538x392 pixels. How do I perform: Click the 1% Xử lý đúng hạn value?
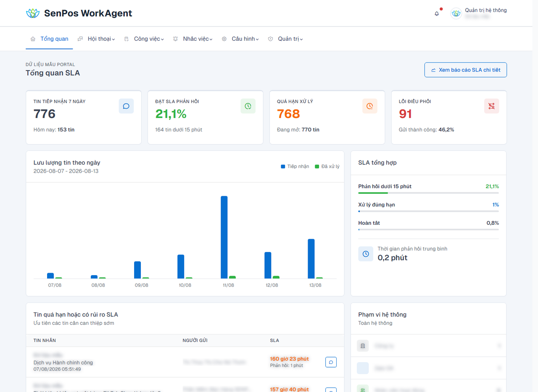coord(496,205)
